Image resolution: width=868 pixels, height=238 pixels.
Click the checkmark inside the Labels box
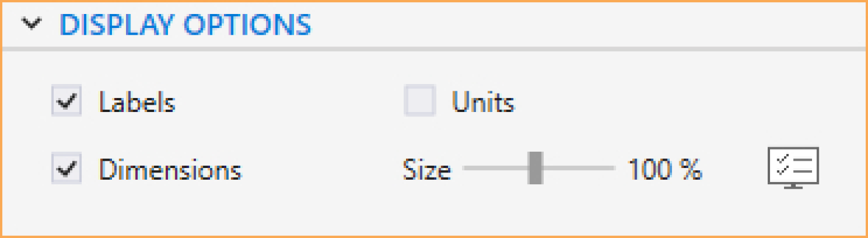click(x=67, y=102)
